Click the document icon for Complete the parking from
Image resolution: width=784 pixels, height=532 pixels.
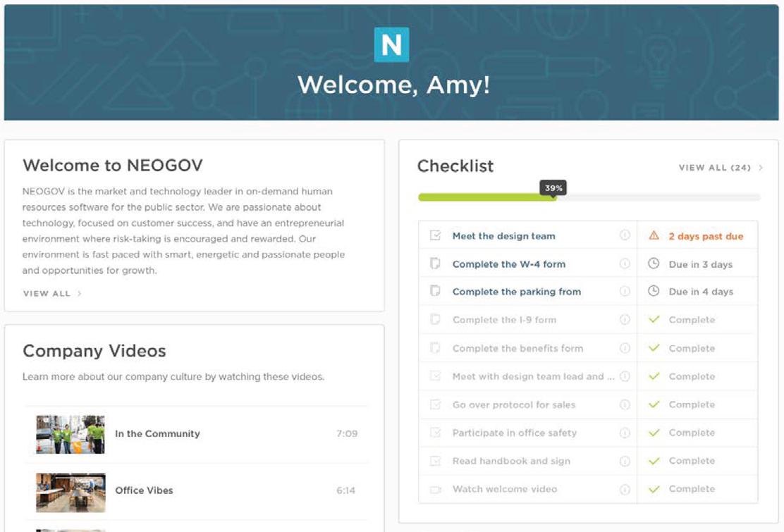(435, 291)
